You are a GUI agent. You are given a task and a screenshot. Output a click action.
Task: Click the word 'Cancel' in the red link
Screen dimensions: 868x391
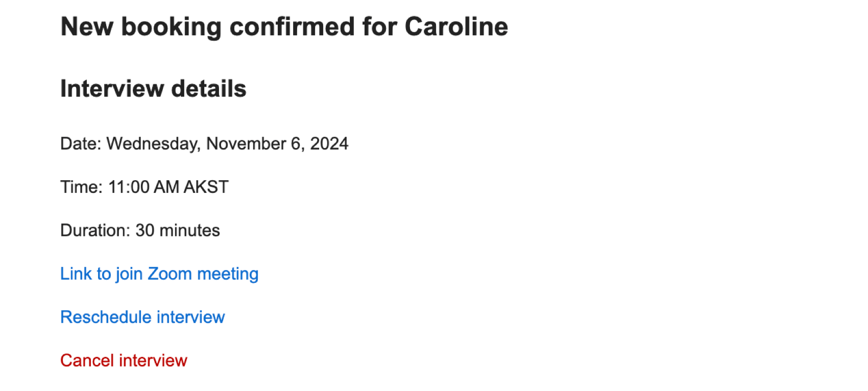point(87,361)
